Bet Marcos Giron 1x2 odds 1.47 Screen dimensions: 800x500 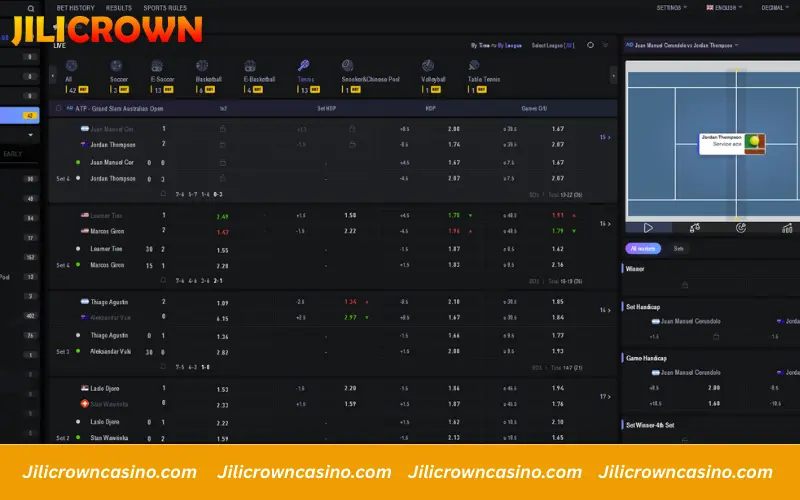[222, 232]
